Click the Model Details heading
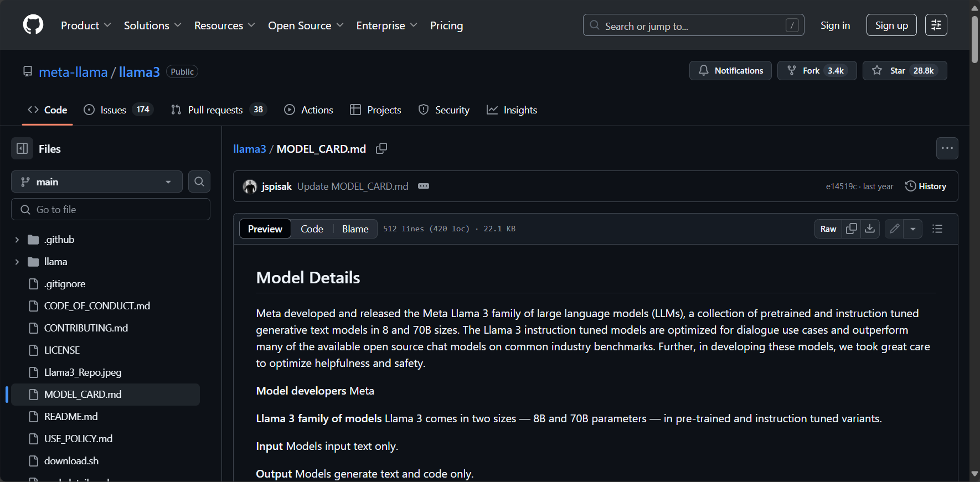 [x=308, y=278]
